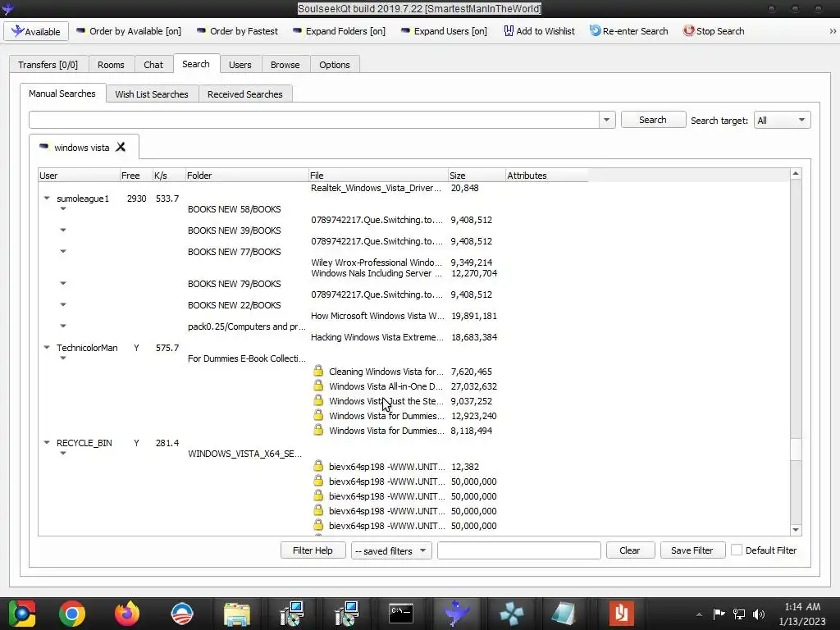Open Google Chrome from taskbar

click(72, 614)
